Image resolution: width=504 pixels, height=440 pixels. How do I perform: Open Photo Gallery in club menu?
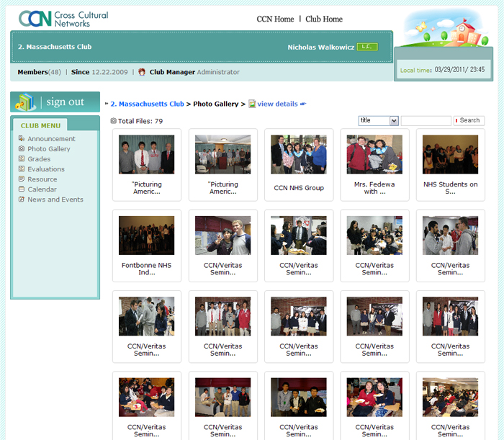[x=49, y=149]
